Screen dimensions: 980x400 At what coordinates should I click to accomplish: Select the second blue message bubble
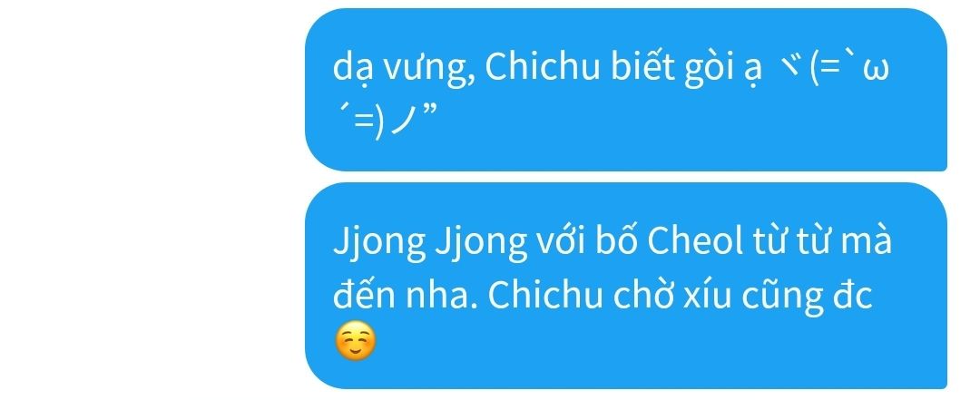[x=625, y=286]
